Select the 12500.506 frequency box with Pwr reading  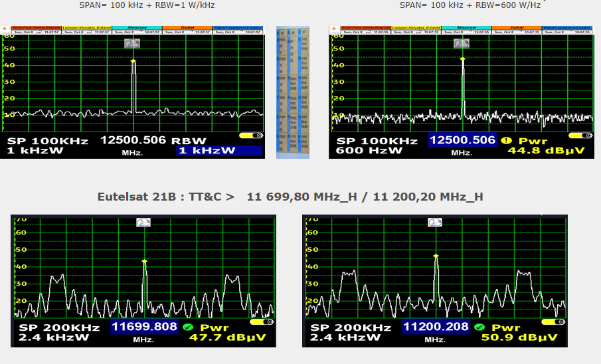(x=462, y=140)
